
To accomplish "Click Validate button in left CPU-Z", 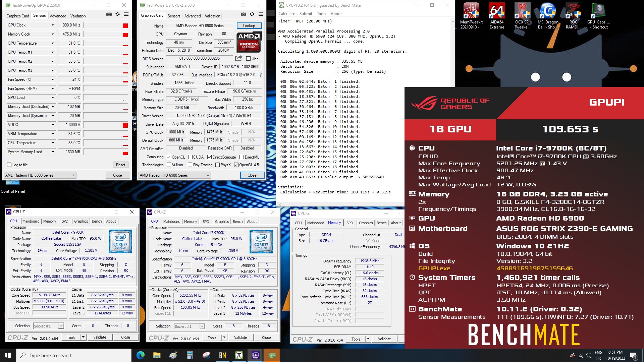I will pos(100,337).
